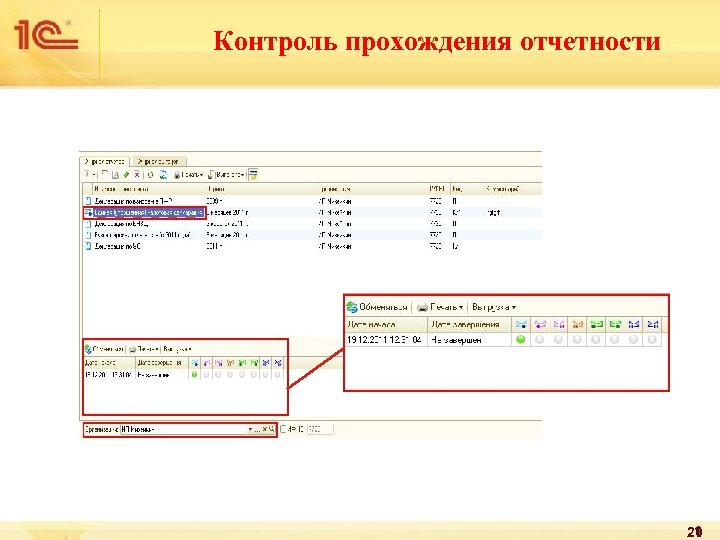The height and width of the screenshot is (540, 720).
Task: Click green status circle in small lower panel
Action: (194, 375)
